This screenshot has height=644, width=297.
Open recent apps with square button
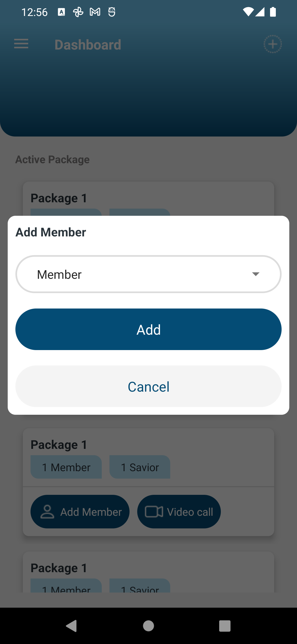point(225,626)
